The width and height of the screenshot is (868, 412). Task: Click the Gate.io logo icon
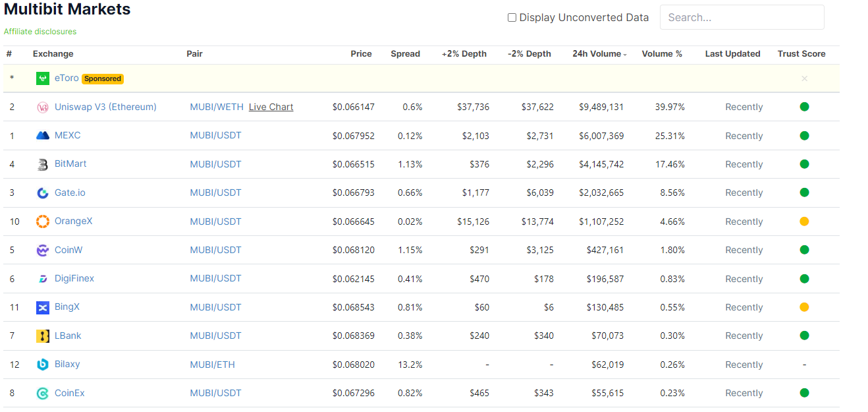click(x=43, y=193)
